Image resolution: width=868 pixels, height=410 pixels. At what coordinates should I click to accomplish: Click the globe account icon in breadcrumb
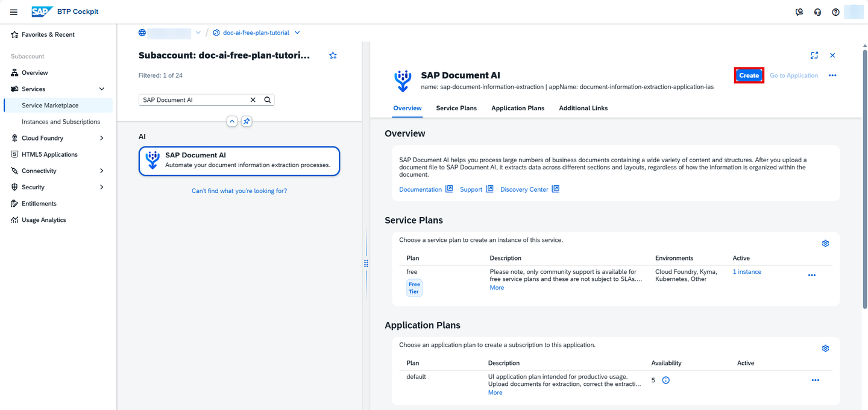[142, 33]
